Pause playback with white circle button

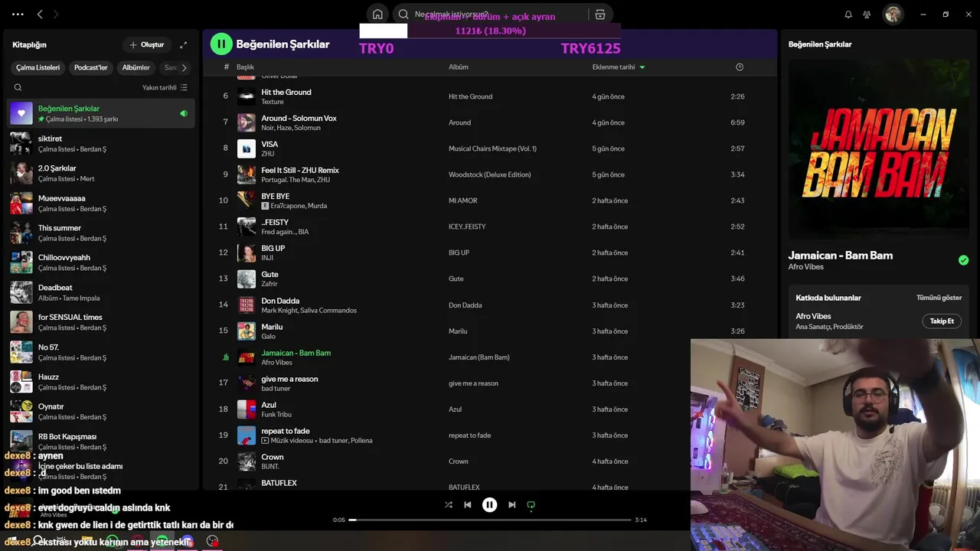489,505
